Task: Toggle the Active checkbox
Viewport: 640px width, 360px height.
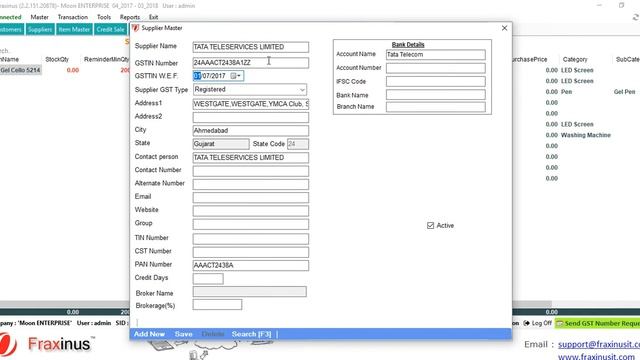Action: coord(430,225)
